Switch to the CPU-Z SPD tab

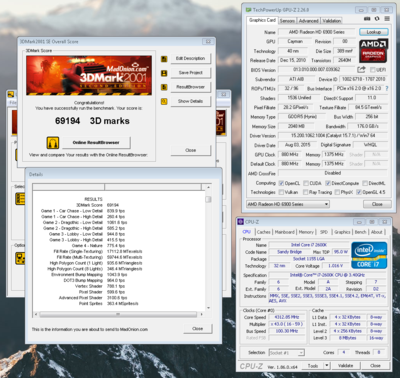click(x=324, y=232)
